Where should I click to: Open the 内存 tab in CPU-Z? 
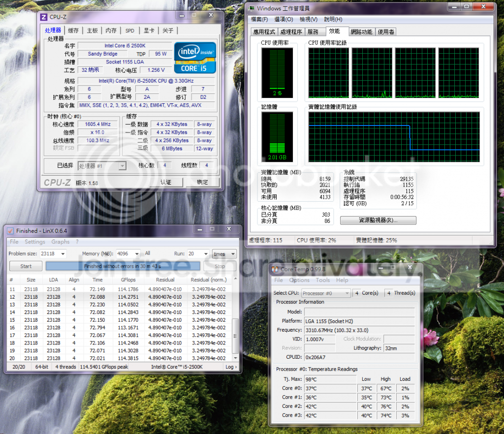pos(111,31)
